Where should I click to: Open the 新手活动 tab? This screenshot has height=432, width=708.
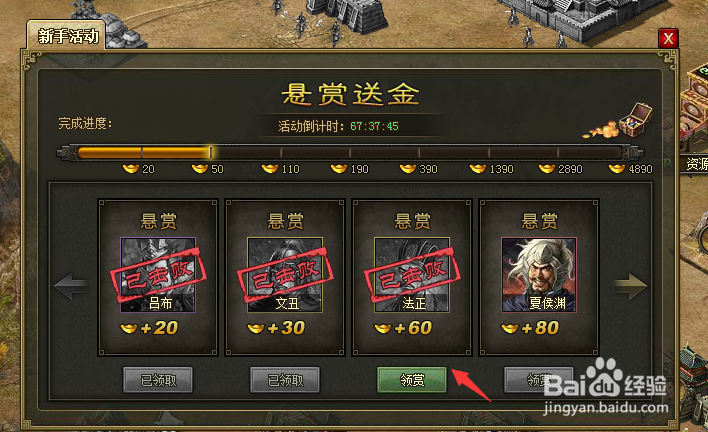(x=66, y=36)
